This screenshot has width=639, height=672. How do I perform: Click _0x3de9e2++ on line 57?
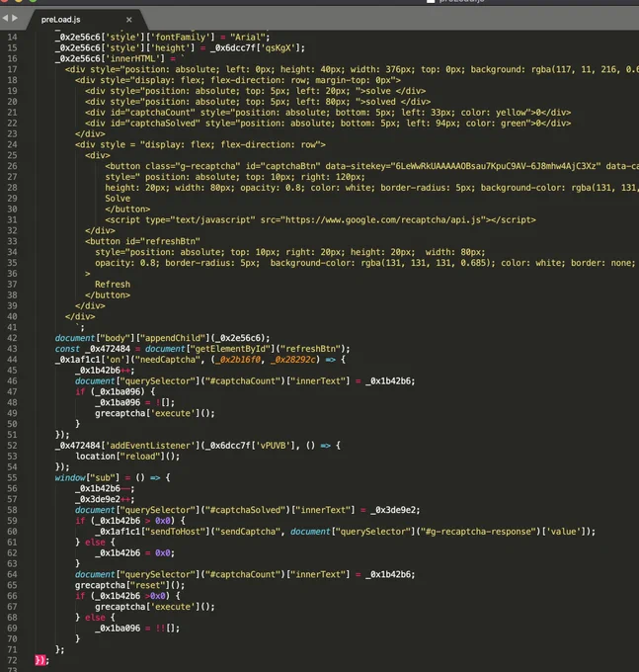(x=105, y=499)
